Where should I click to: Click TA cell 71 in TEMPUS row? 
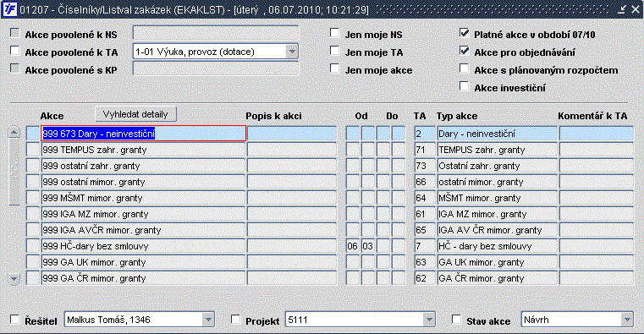tap(425, 150)
